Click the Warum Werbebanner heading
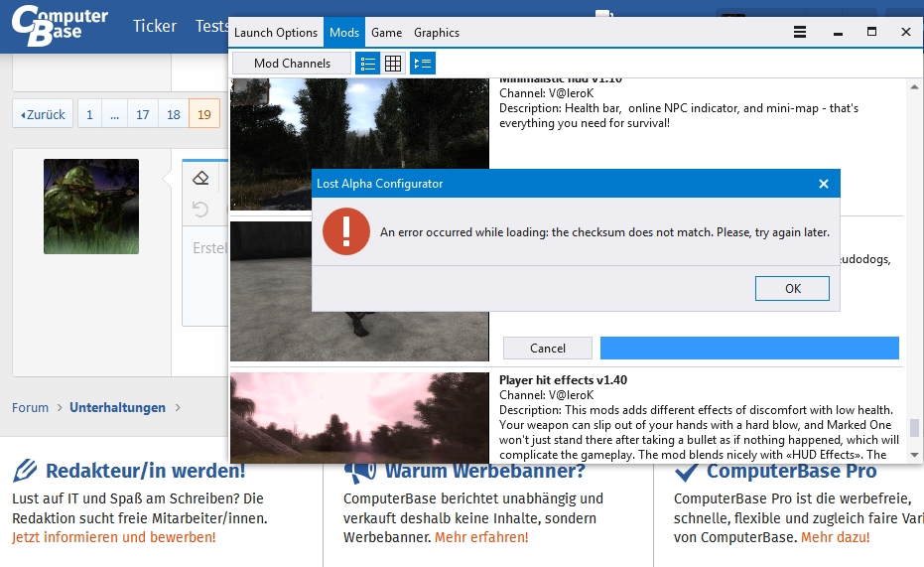This screenshot has width=924, height=567. (x=485, y=471)
